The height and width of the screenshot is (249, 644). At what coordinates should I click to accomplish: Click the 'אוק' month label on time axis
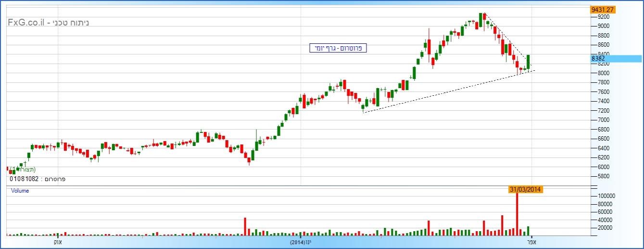click(57, 243)
